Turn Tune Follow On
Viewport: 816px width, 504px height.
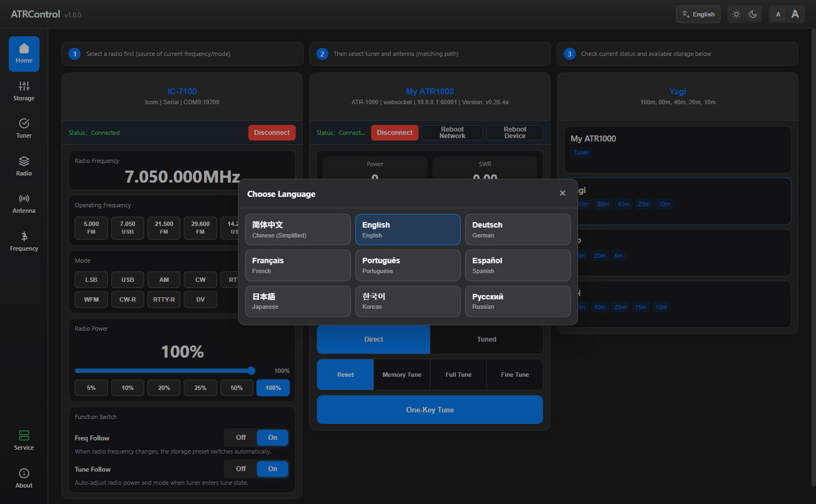tap(273, 469)
